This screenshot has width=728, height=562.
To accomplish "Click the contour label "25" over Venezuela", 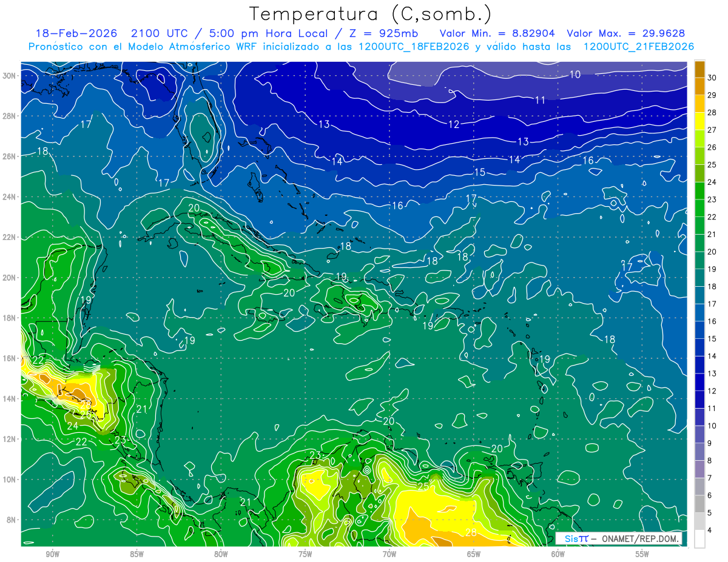I will 423,486.
